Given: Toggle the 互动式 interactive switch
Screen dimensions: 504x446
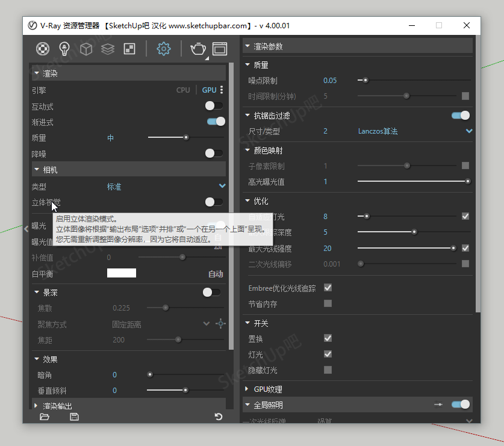Looking at the screenshot, I should point(214,106).
